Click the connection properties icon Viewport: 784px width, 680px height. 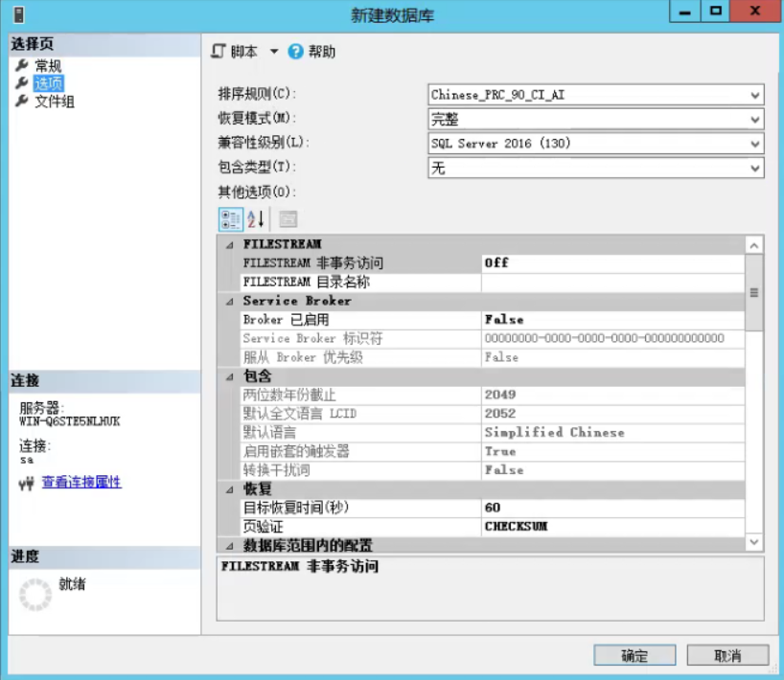[x=27, y=483]
